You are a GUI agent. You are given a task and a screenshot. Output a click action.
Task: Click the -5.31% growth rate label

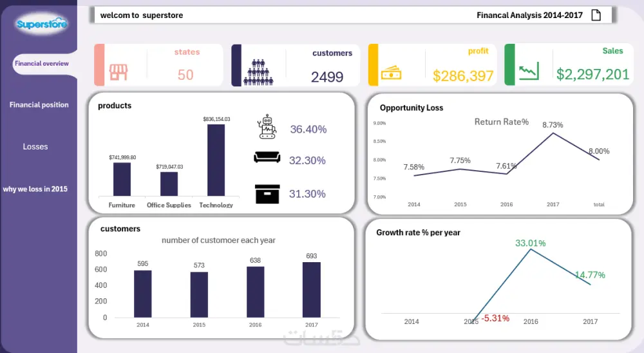coord(495,318)
